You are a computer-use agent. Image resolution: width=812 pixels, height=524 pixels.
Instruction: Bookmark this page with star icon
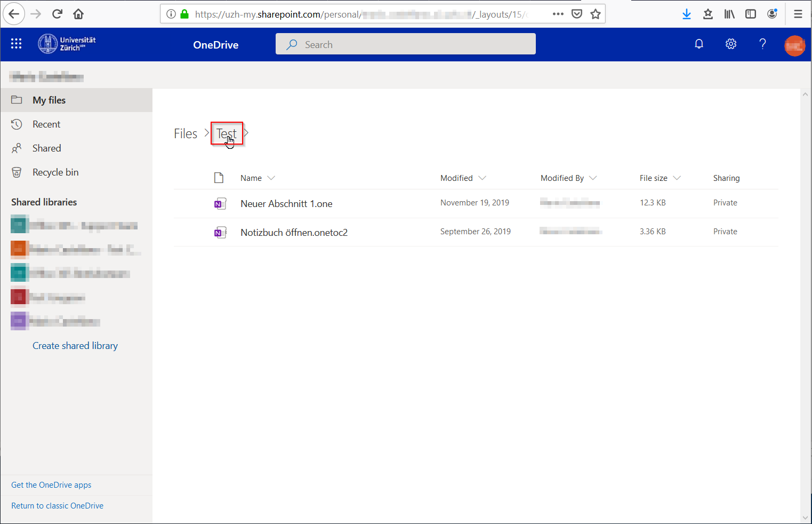tap(596, 14)
